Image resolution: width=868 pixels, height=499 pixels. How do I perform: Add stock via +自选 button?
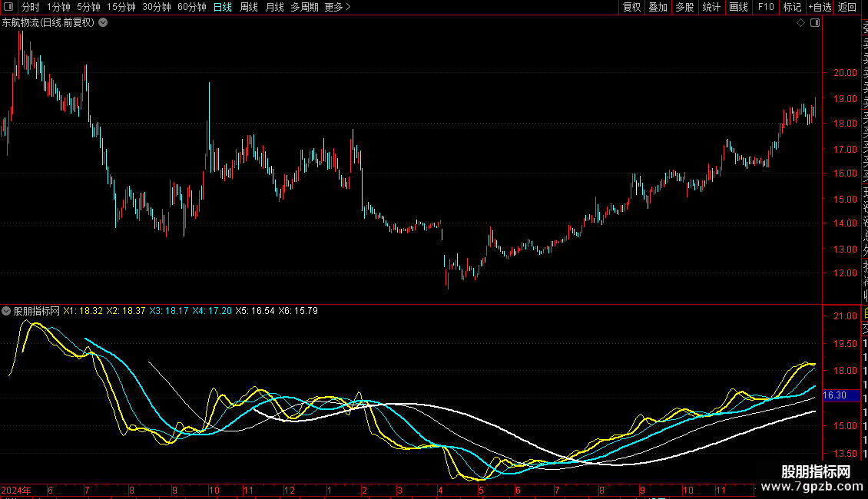820,7
